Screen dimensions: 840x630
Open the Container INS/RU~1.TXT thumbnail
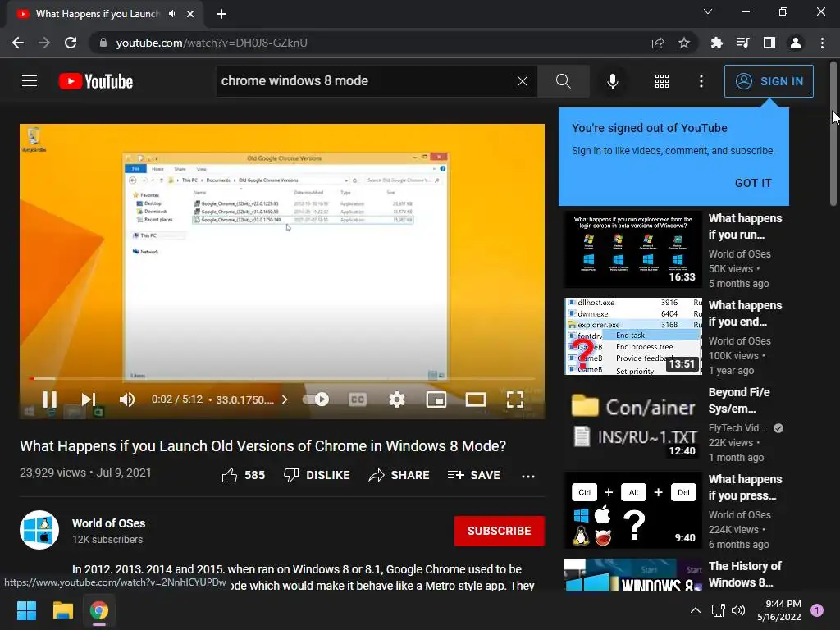(x=633, y=423)
